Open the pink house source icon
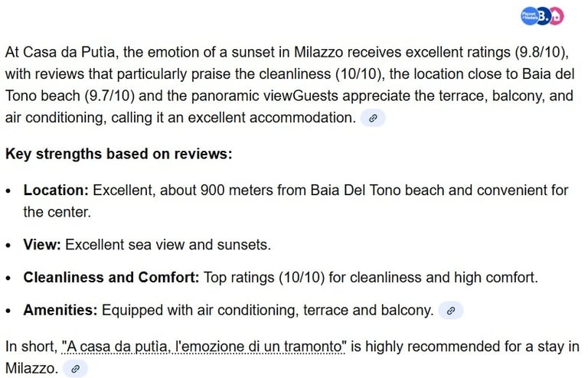The height and width of the screenshot is (378, 588). click(x=557, y=17)
